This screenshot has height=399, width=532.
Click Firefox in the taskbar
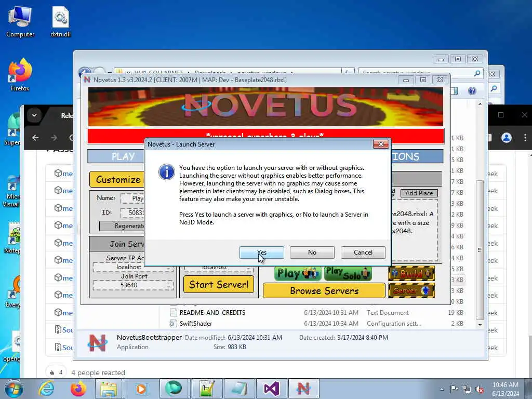pos(78,389)
